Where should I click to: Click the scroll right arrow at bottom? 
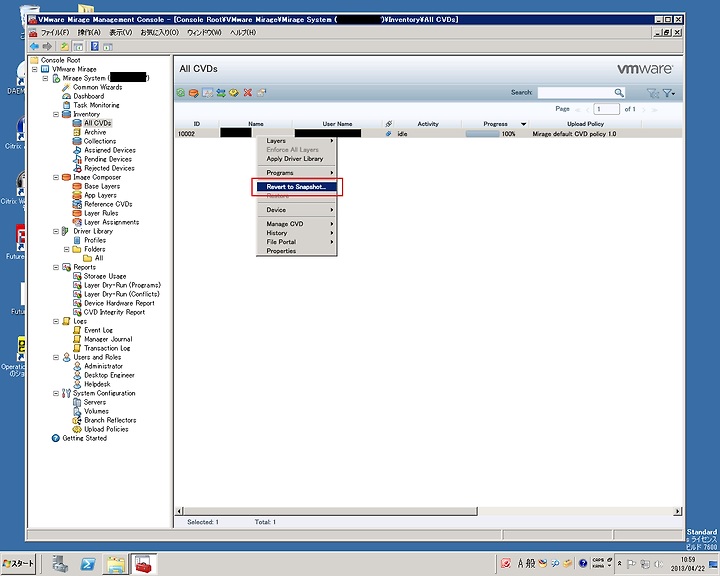[678, 511]
